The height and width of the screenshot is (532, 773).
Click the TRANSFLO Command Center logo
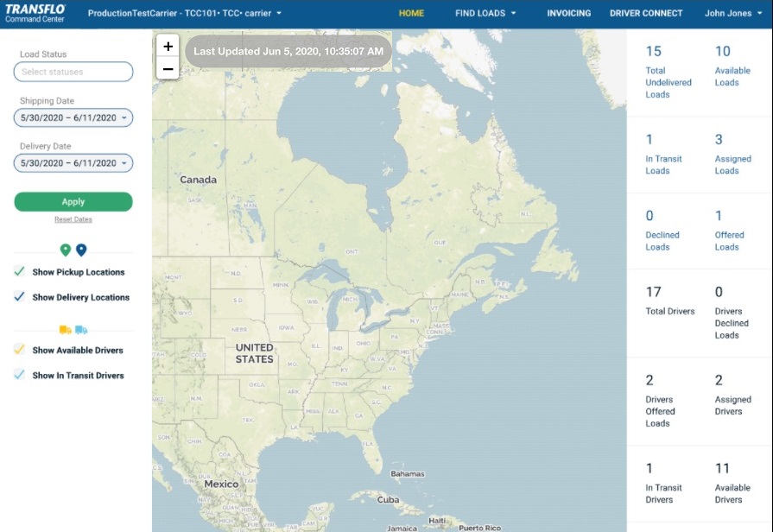[35, 13]
